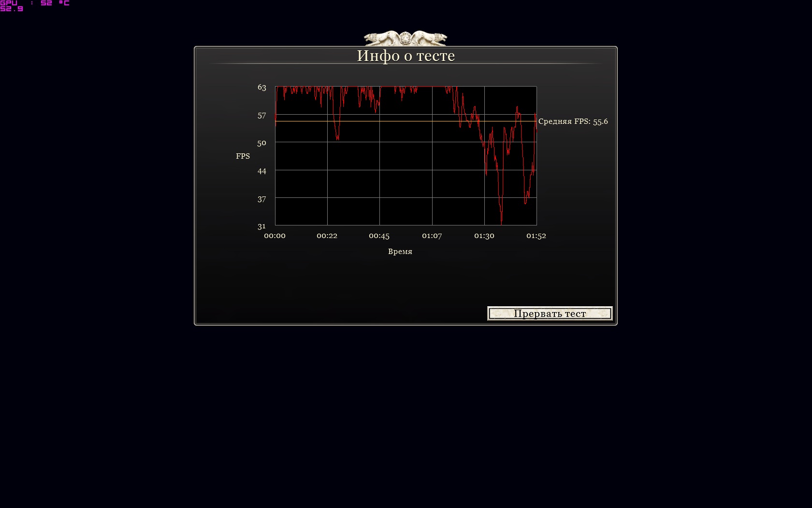Select the 00:22 time marker
812x508 pixels.
click(327, 236)
